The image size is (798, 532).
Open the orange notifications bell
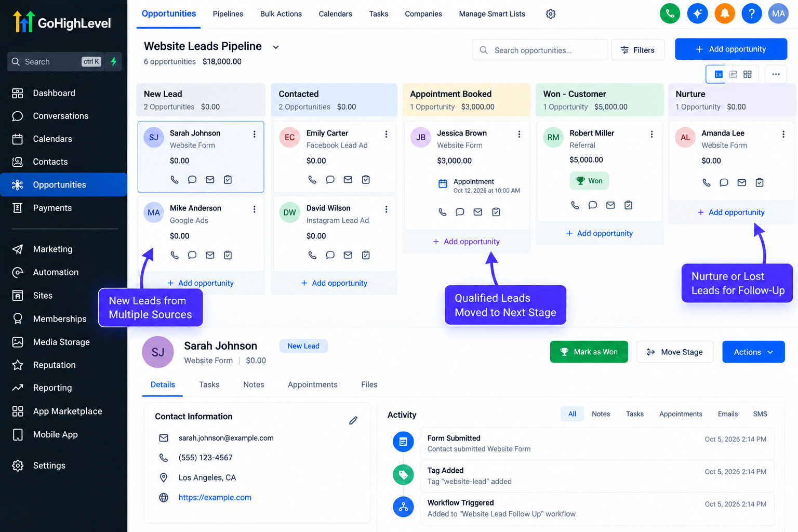pyautogui.click(x=725, y=14)
